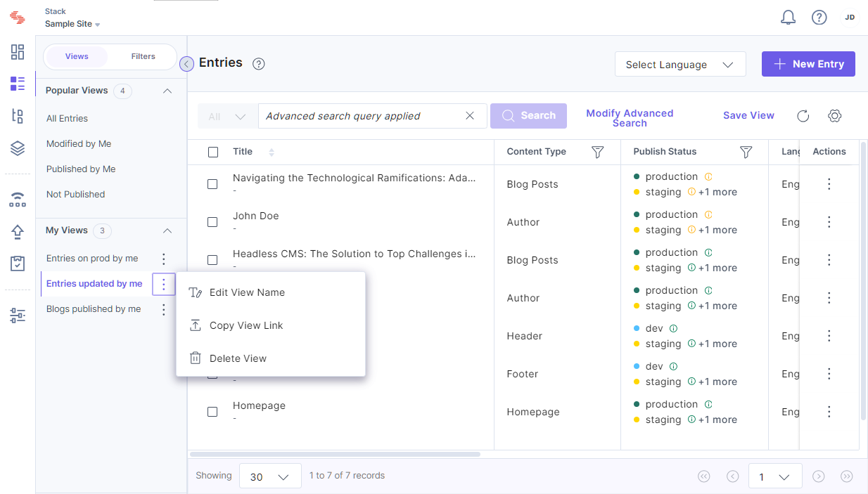Collapse the My Views section

click(167, 230)
